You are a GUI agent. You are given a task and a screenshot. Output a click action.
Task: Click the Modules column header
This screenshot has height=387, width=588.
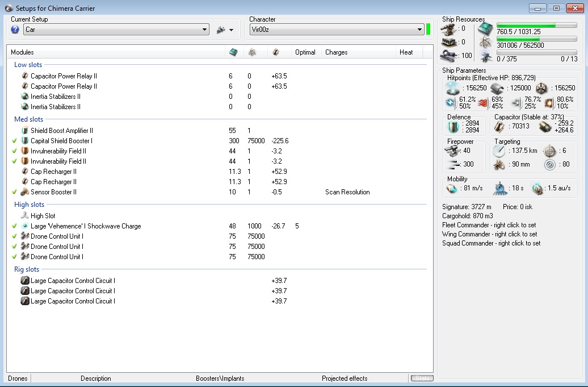(22, 52)
